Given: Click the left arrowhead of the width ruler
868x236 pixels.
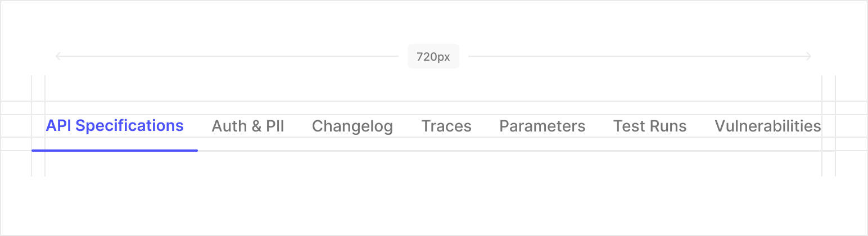Looking at the screenshot, I should coord(58,56).
